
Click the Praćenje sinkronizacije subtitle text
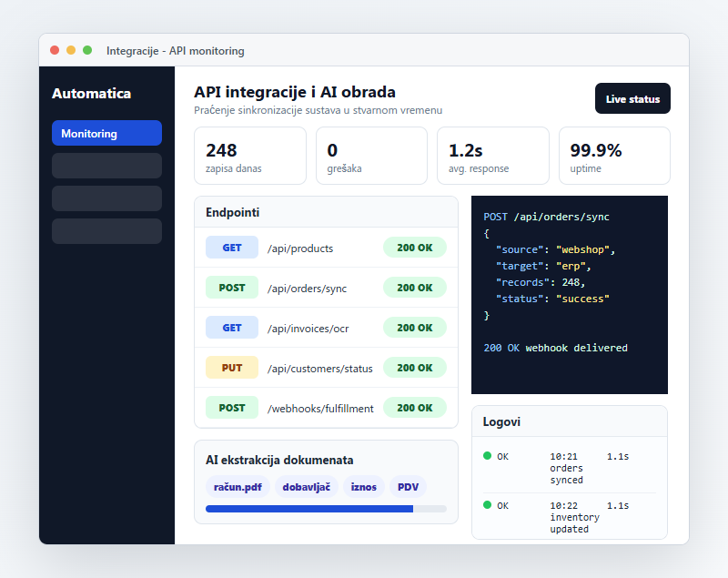[x=318, y=110]
